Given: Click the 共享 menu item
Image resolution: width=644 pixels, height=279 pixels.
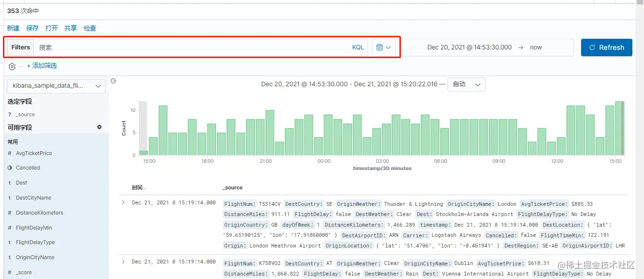Looking at the screenshot, I should [x=71, y=28].
